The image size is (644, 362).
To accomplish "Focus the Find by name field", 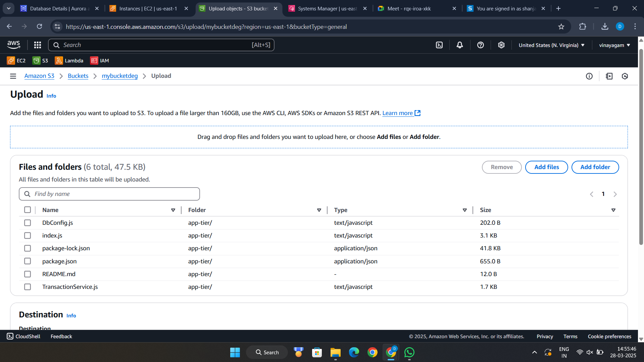I will click(x=109, y=194).
